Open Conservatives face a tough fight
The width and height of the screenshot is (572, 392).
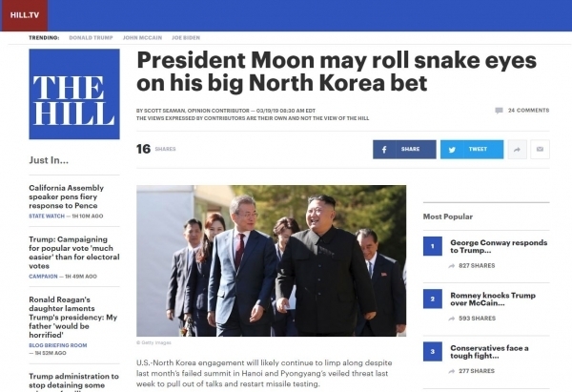(x=489, y=352)
